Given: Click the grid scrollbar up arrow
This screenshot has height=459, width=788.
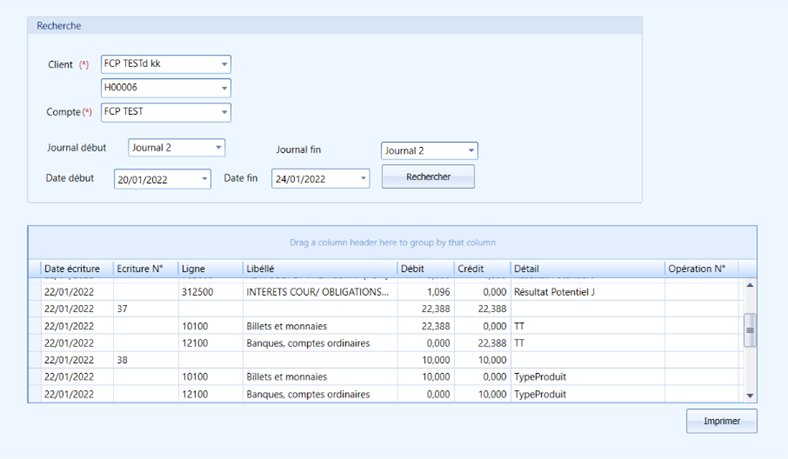Looking at the screenshot, I should [750, 285].
